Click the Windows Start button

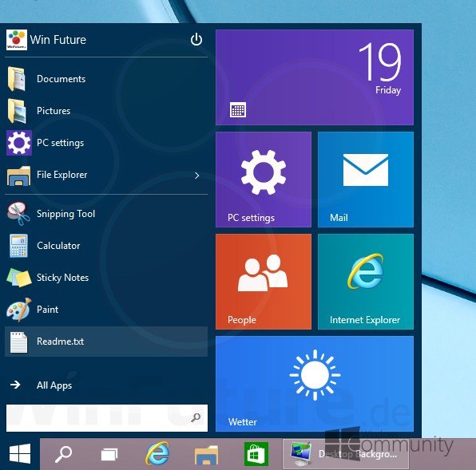20,454
